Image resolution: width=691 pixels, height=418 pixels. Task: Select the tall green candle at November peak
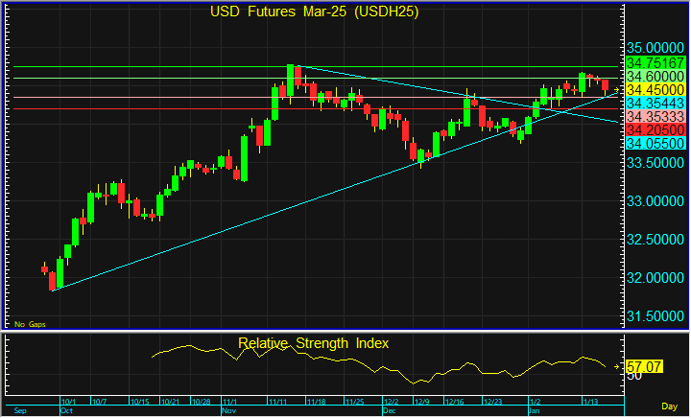click(x=290, y=79)
